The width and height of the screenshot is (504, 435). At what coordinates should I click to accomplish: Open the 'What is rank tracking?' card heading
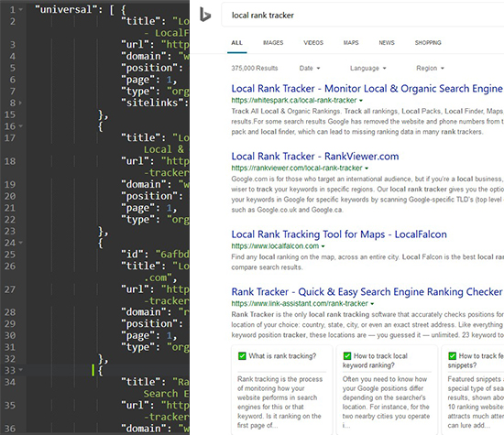282,356
